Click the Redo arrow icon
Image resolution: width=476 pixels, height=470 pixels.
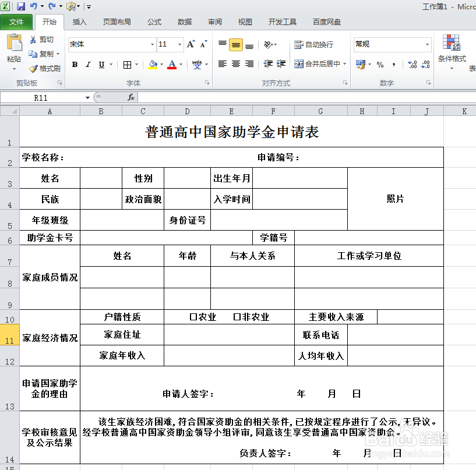coord(52,6)
